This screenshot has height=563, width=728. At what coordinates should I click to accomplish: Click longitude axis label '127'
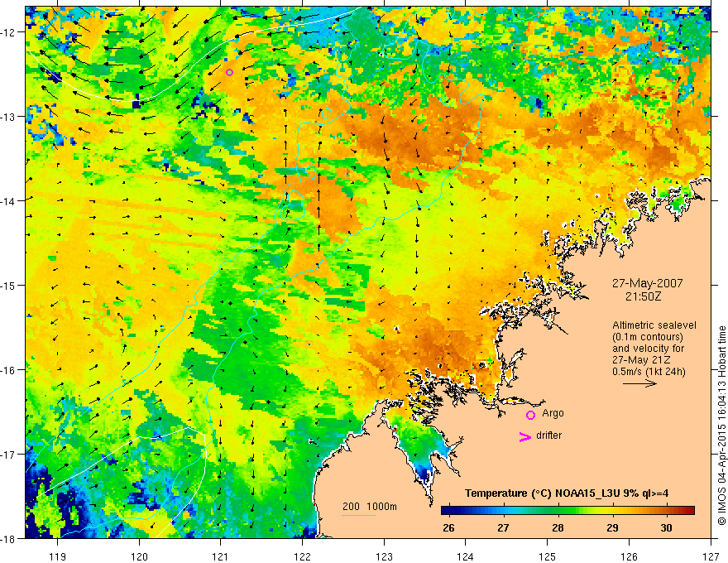[711, 556]
